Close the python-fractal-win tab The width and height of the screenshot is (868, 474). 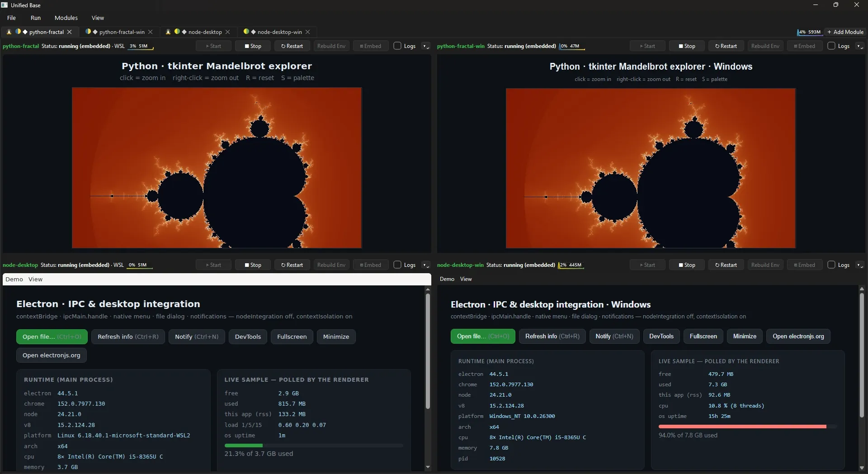click(151, 32)
